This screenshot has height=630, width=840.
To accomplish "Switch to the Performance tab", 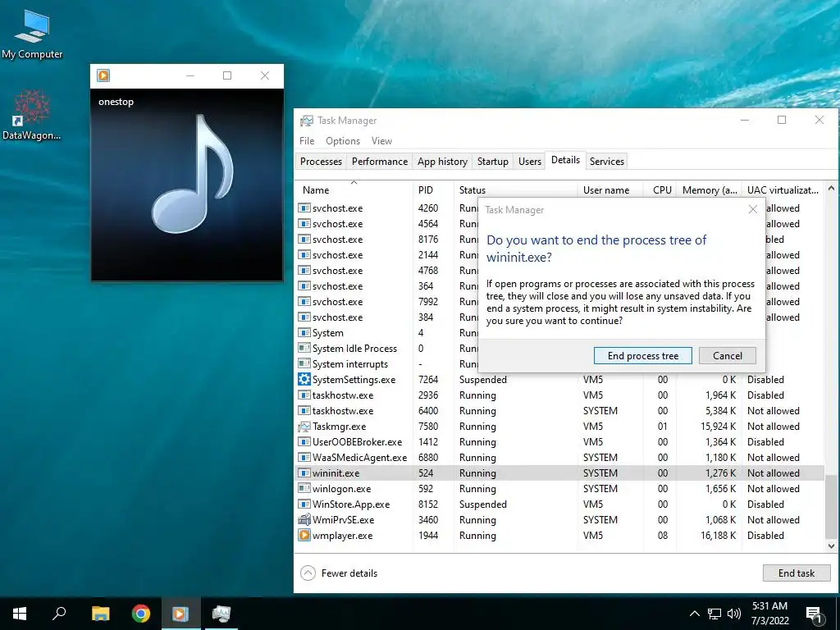I will pyautogui.click(x=379, y=162).
